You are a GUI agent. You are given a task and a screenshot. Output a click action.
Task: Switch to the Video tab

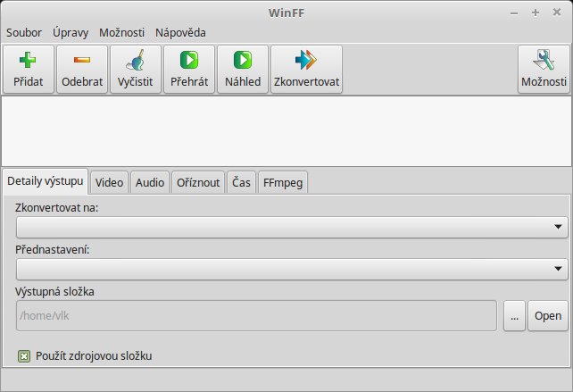[110, 183]
